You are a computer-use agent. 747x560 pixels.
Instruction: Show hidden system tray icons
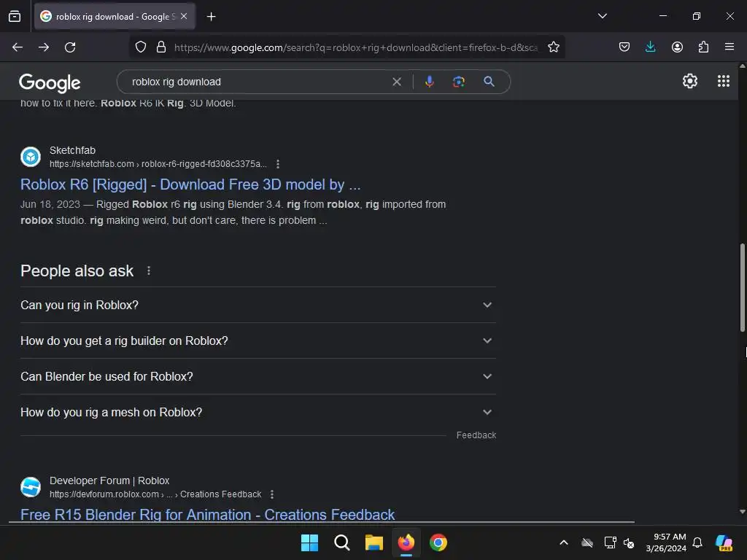(564, 542)
